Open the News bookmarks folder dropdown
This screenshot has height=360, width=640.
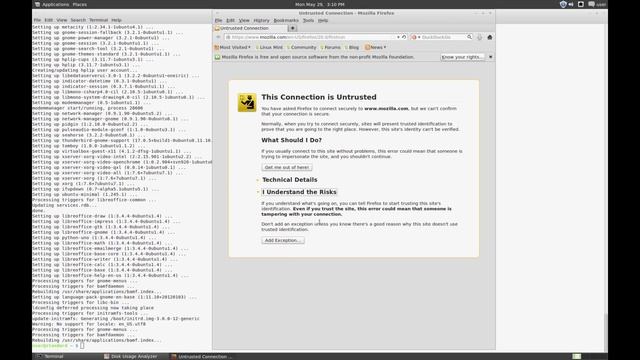[x=376, y=47]
